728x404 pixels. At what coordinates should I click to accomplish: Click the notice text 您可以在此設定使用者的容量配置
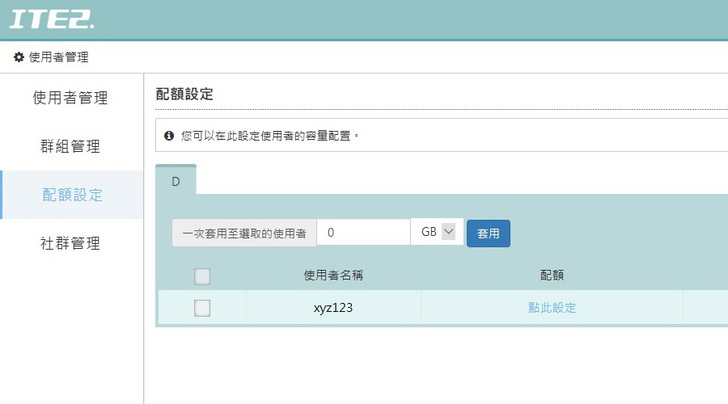[x=270, y=136]
